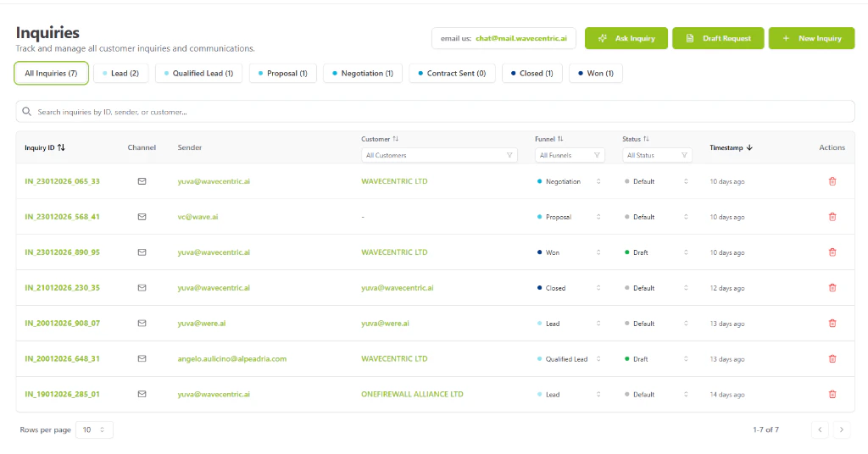Select All Inquiries (7) tab

[51, 73]
